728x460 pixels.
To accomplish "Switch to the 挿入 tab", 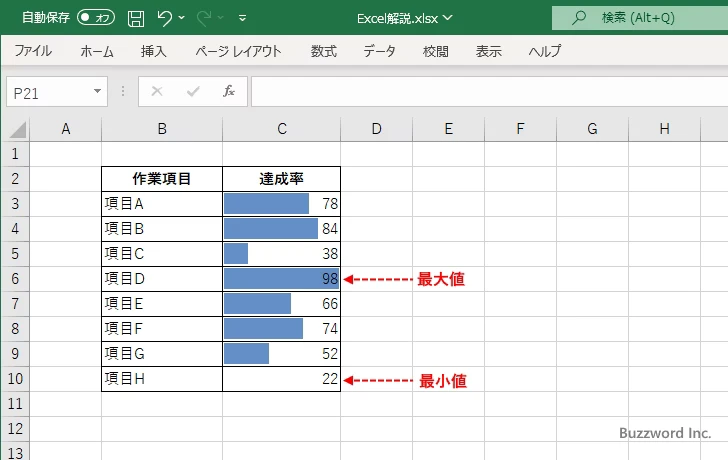I will 153,51.
